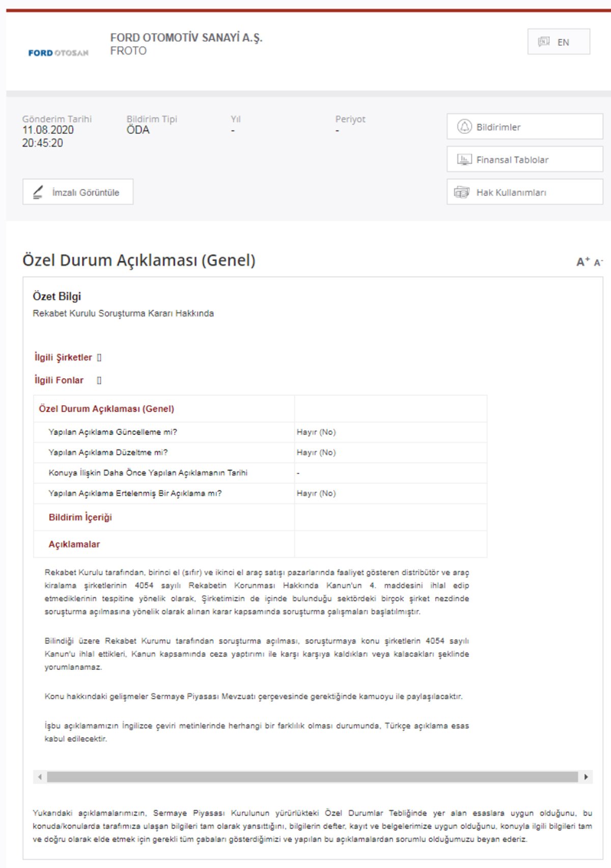Click the declaration starting Yukarıdaki açıklamalarımızın

click(313, 826)
